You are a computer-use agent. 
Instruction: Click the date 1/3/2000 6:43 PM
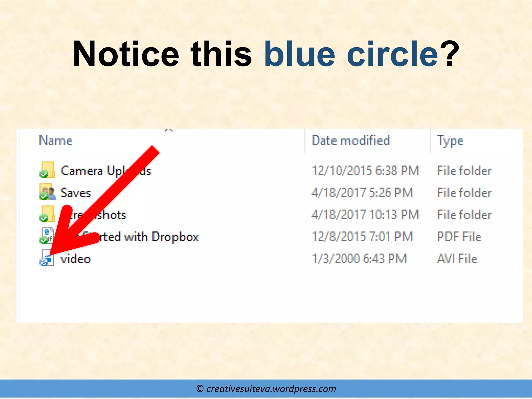coord(359,258)
